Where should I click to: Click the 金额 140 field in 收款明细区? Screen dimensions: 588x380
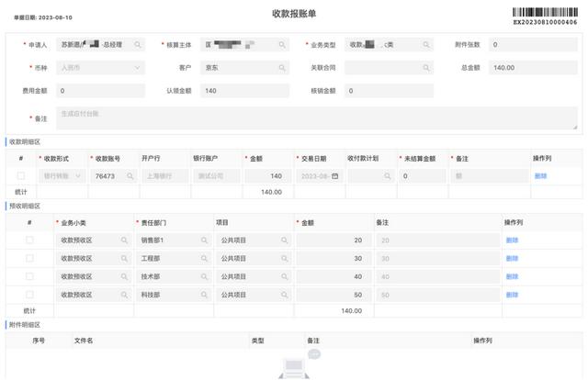pyautogui.click(x=267, y=175)
